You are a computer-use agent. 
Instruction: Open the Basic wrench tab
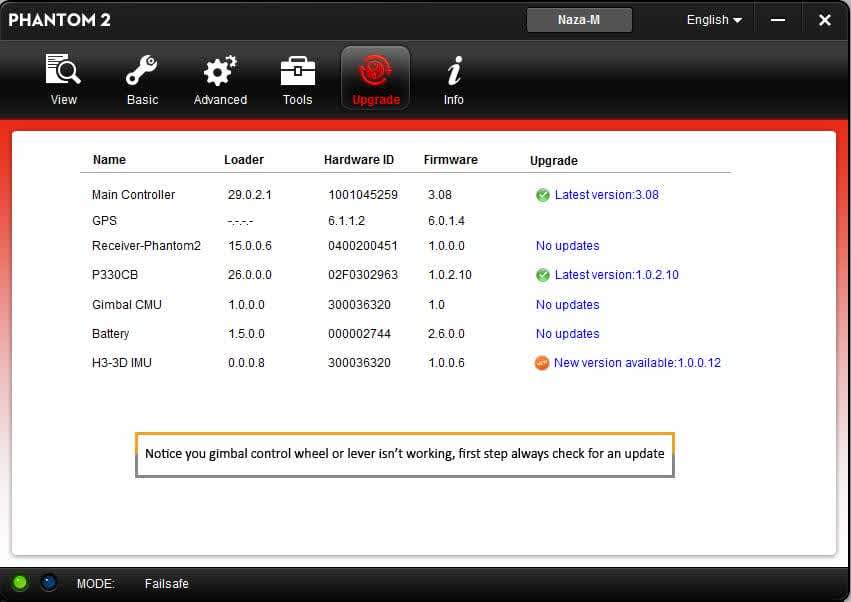point(142,79)
